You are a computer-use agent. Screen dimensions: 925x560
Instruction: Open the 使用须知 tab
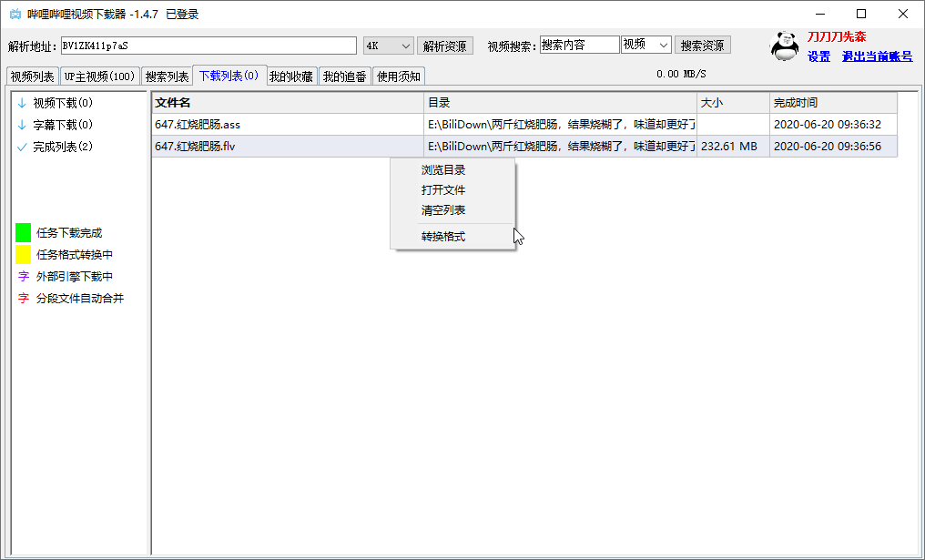click(399, 76)
